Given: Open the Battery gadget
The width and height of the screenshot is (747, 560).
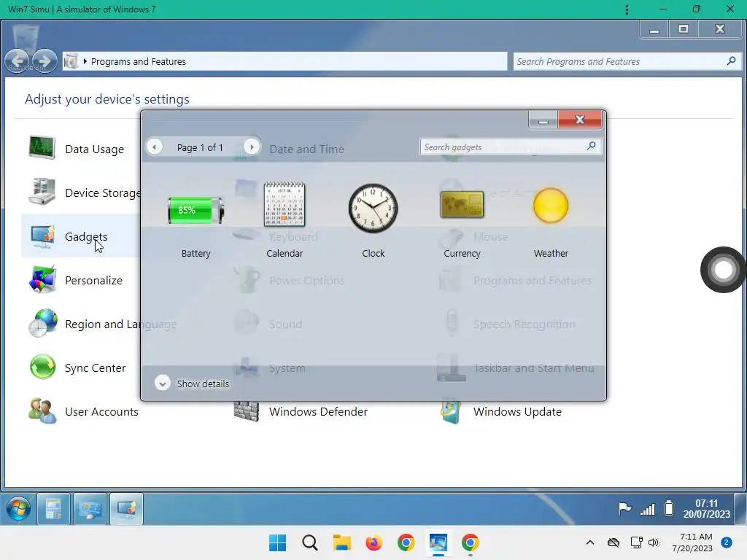Looking at the screenshot, I should (196, 211).
